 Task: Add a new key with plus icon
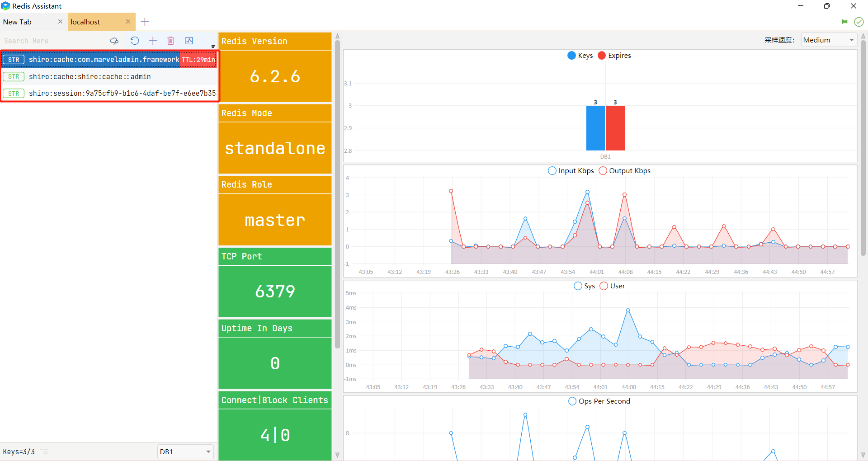pos(153,41)
